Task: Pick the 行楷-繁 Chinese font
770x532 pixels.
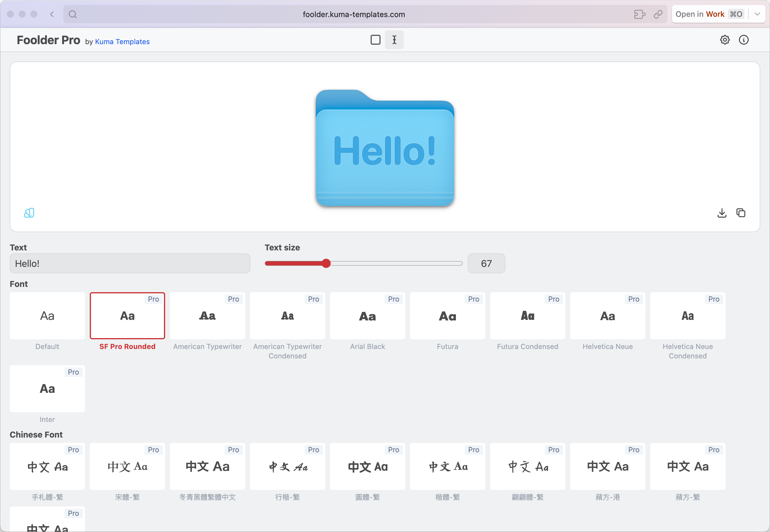Action: 288,466
